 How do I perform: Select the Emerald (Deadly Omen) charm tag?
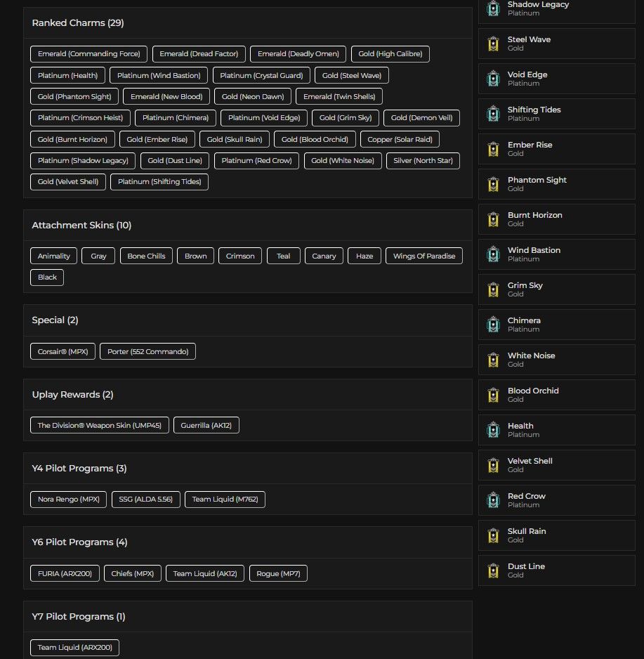[298, 54]
